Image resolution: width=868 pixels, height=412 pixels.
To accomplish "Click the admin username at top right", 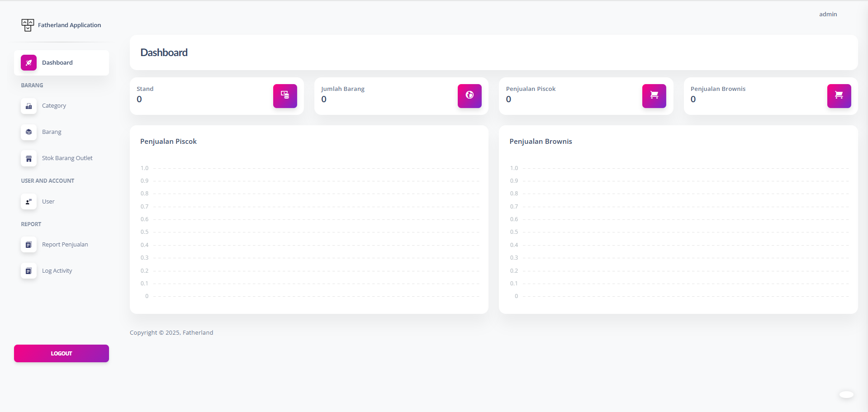I will point(828,14).
